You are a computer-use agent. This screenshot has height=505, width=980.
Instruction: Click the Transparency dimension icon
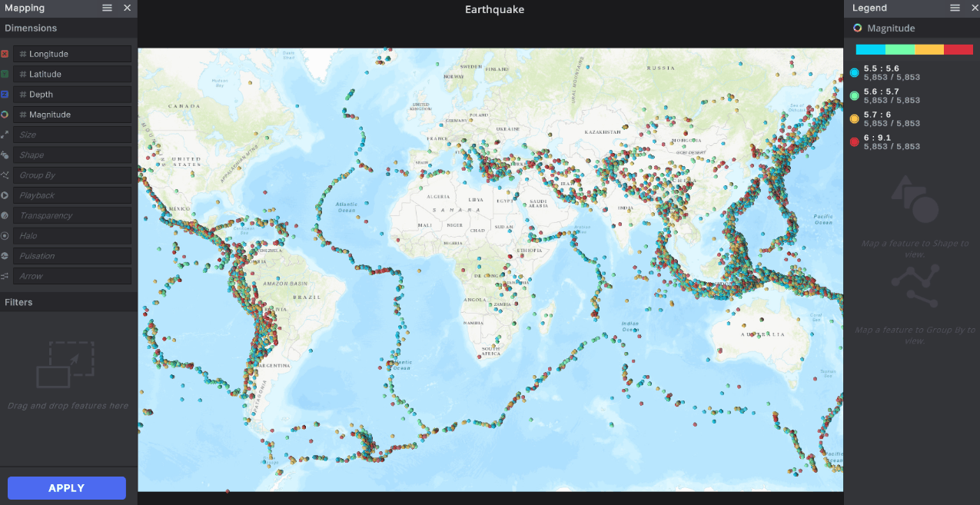[5, 216]
